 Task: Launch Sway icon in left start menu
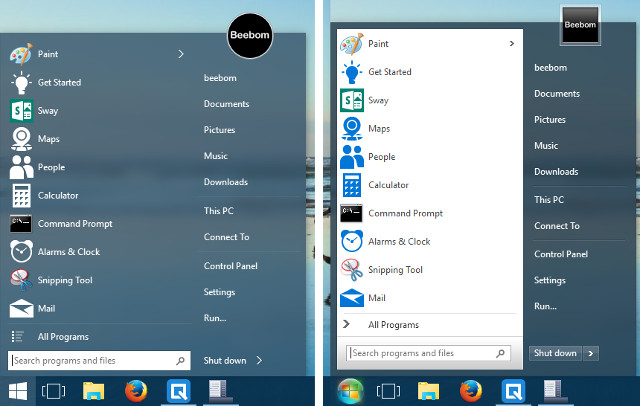tap(21, 111)
